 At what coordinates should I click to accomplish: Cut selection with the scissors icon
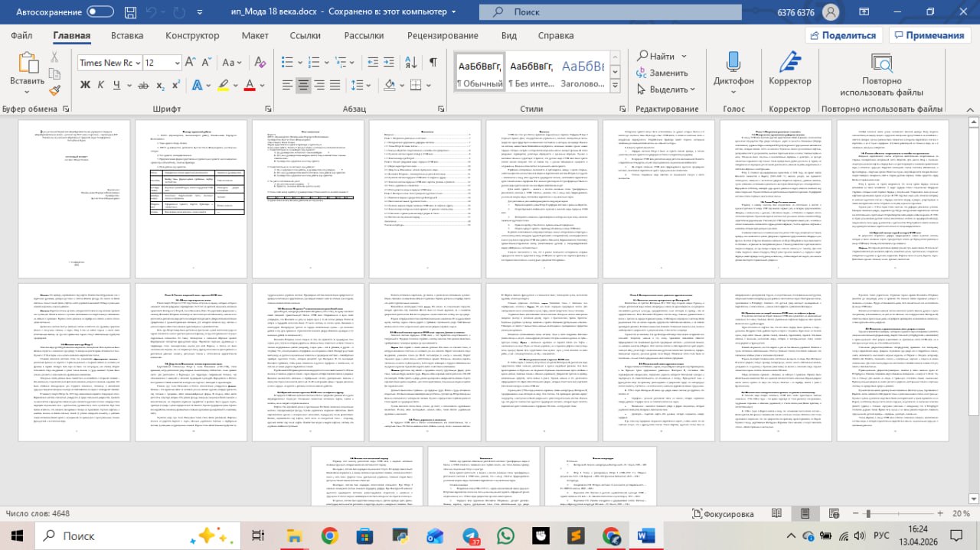[55, 58]
